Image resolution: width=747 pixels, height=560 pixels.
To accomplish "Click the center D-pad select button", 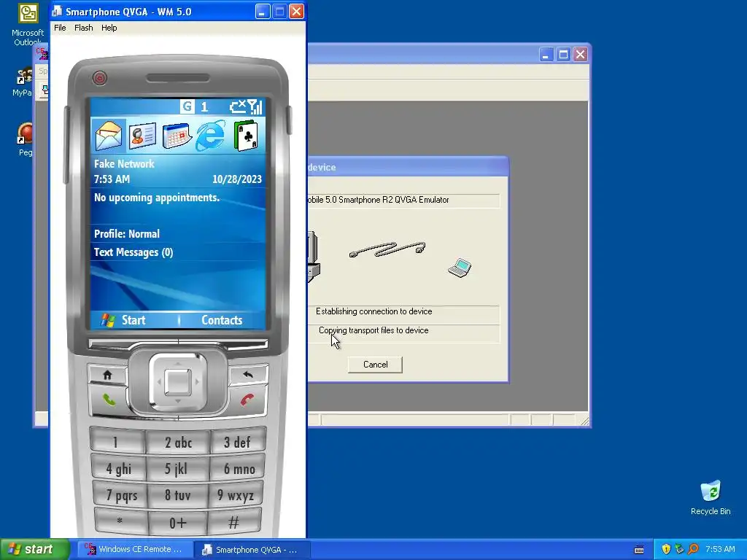I will tap(178, 382).
